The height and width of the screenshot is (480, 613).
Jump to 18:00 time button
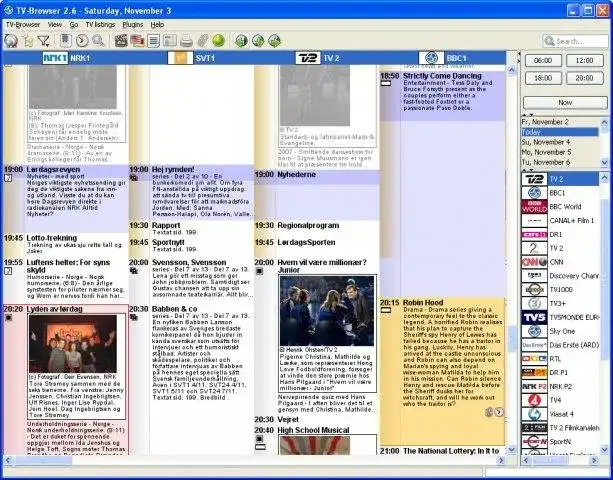coord(543,78)
